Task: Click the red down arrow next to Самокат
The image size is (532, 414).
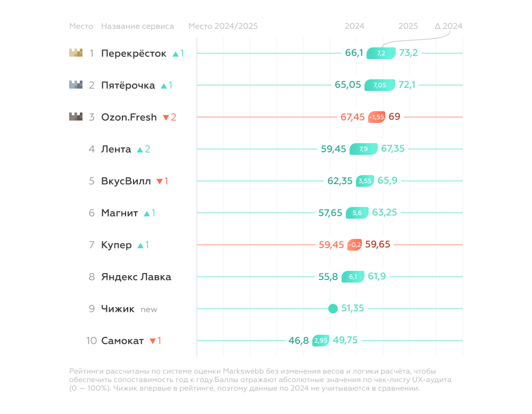Action: [x=152, y=341]
